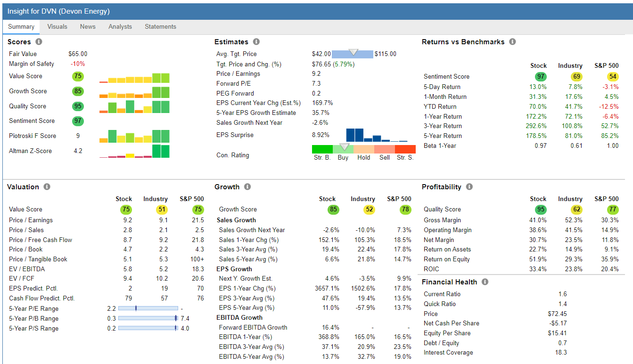Click the Tgt. Price $76.65 (5.79%) value
This screenshot has width=633, height=364.
pyautogui.click(x=333, y=64)
